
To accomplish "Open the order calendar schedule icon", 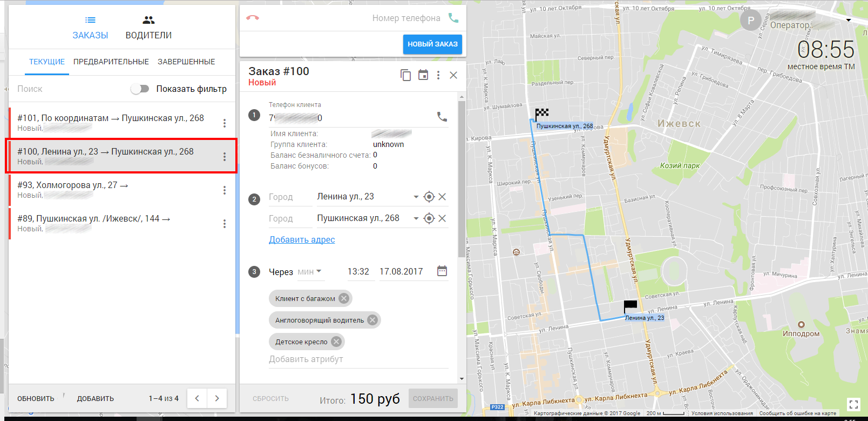I will pos(423,75).
